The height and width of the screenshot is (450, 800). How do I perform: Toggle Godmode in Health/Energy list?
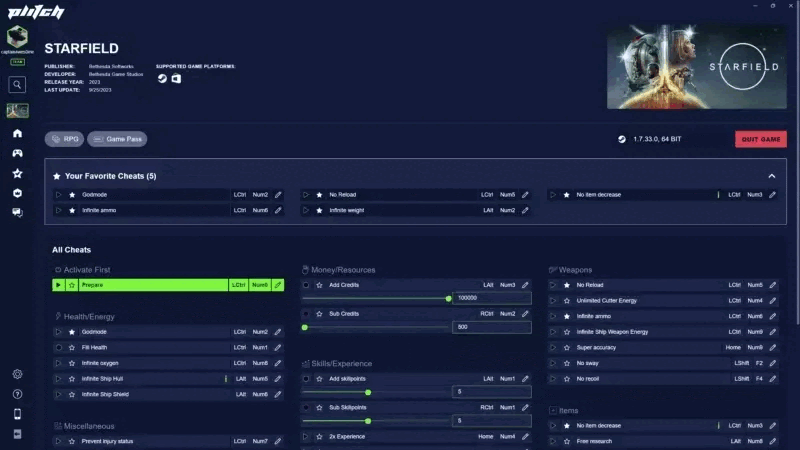pos(58,332)
